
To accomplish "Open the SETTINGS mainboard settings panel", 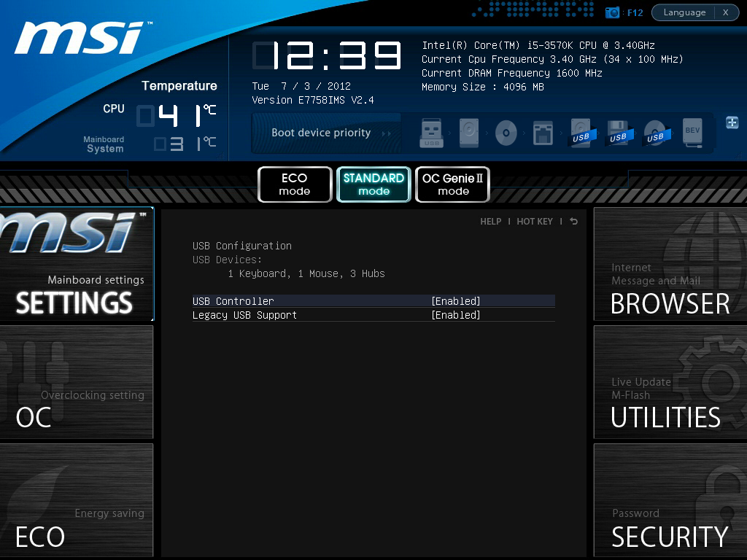I will [x=77, y=264].
